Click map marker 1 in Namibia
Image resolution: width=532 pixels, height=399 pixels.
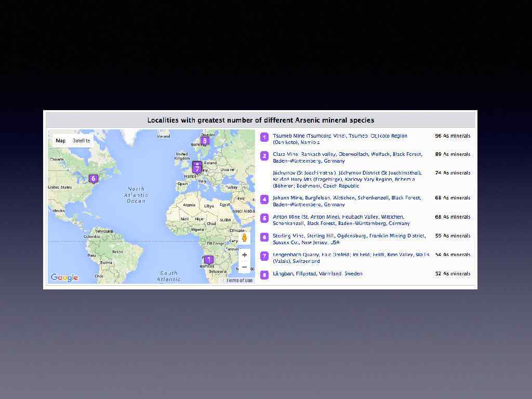click(209, 260)
